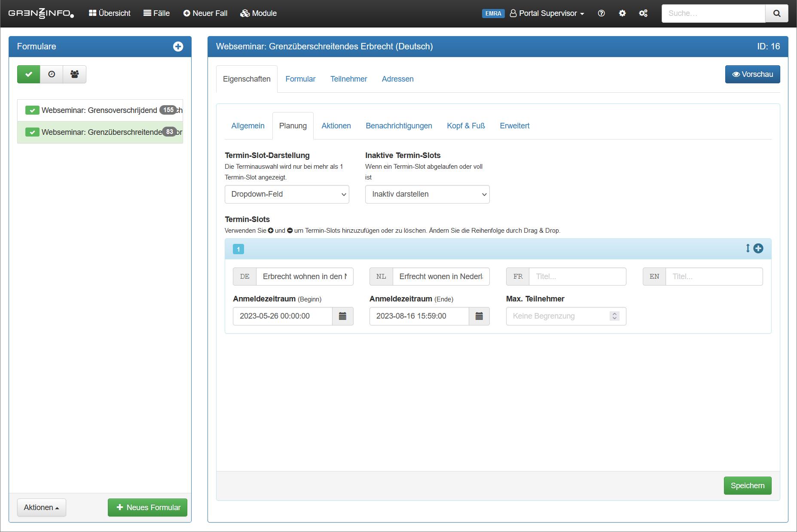Click the search magnifier button
Viewport: 797px width, 532px height.
click(776, 13)
